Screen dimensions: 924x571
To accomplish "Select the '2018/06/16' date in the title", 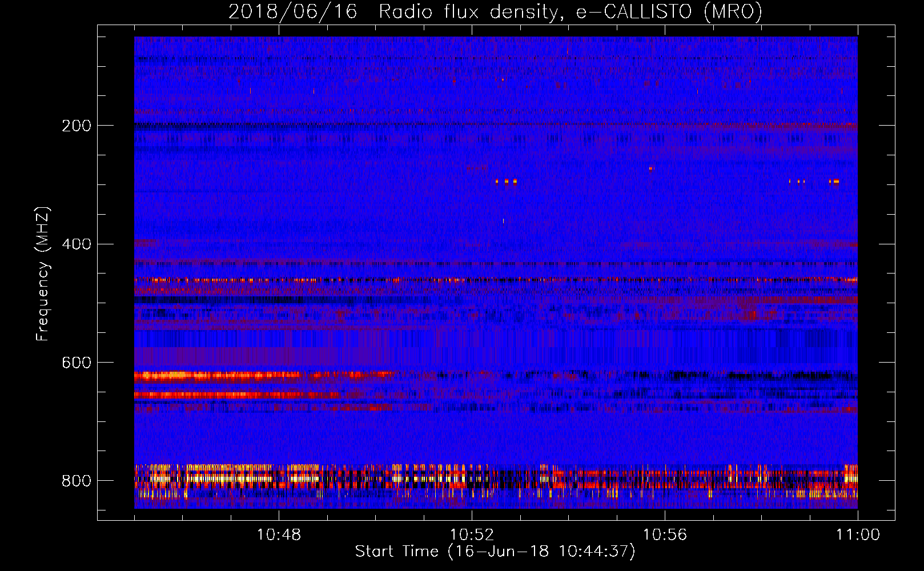I will (293, 11).
